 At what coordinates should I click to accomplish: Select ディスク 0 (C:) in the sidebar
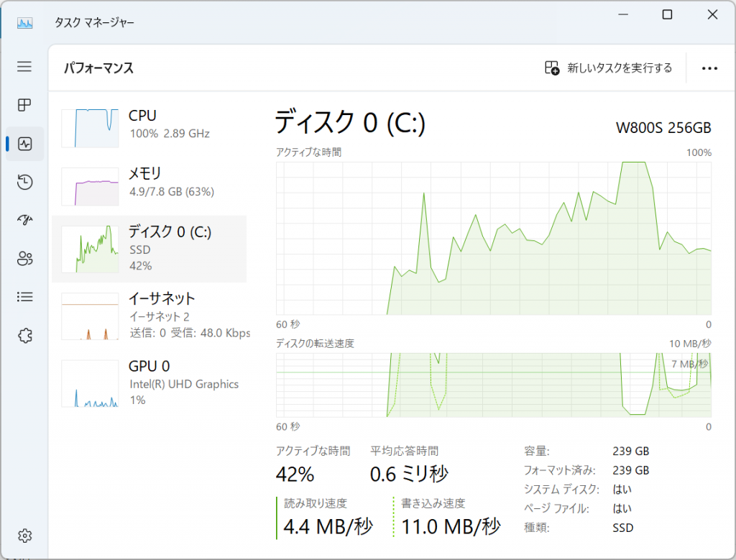coord(149,249)
